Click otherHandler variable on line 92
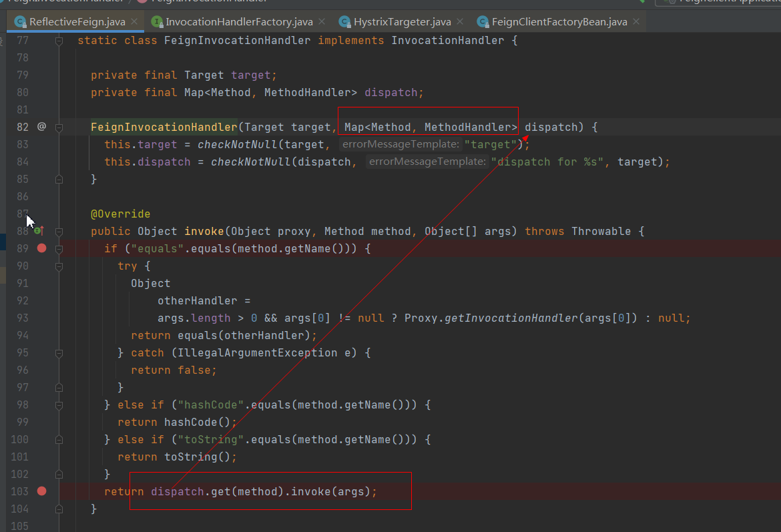The width and height of the screenshot is (781, 532). pyautogui.click(x=197, y=301)
